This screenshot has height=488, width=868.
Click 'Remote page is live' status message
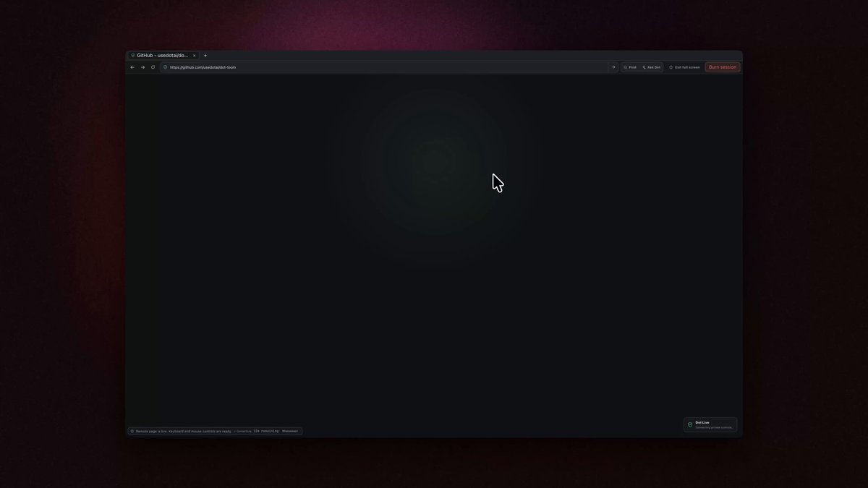(184, 431)
